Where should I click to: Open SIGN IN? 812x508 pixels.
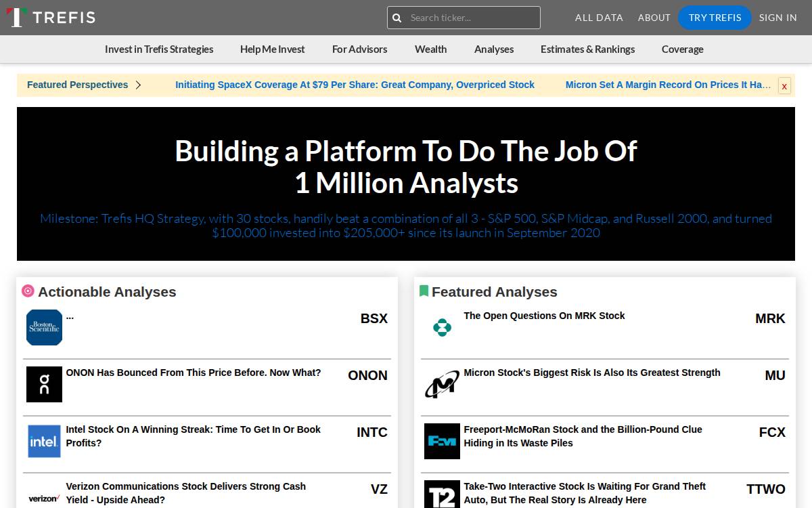coord(778,18)
